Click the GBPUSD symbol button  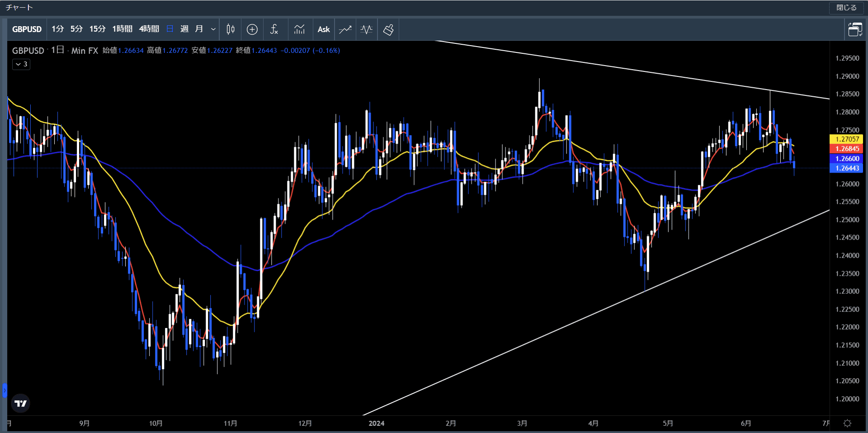point(27,29)
